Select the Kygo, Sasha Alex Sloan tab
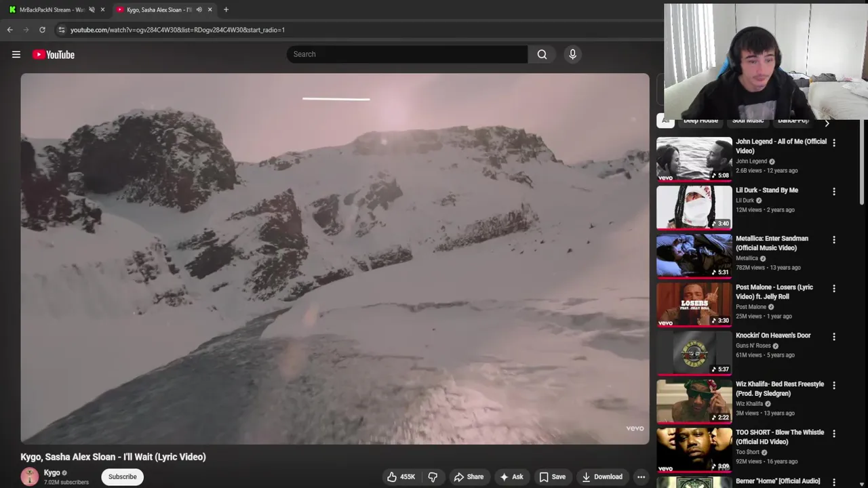Viewport: 868px width, 488px height. (x=159, y=9)
